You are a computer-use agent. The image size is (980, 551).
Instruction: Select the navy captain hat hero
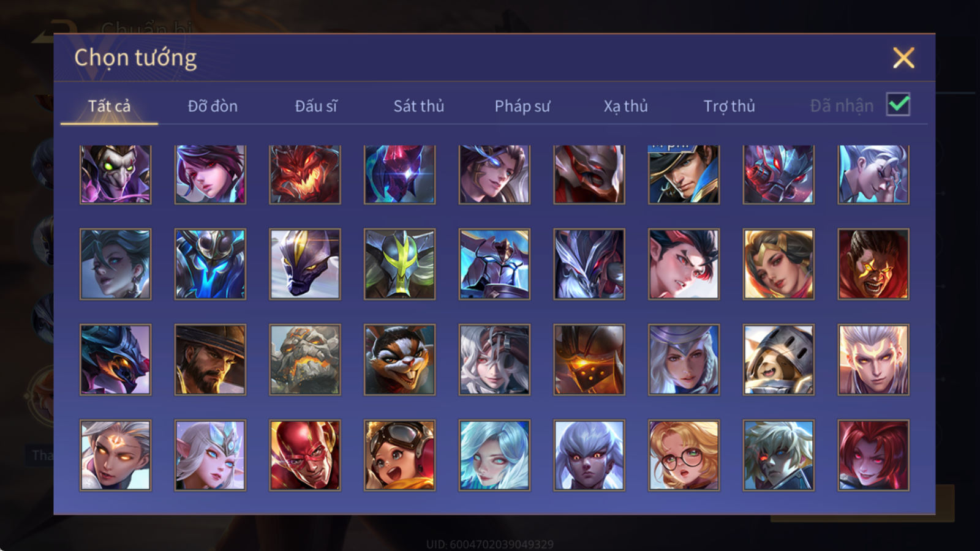684,174
